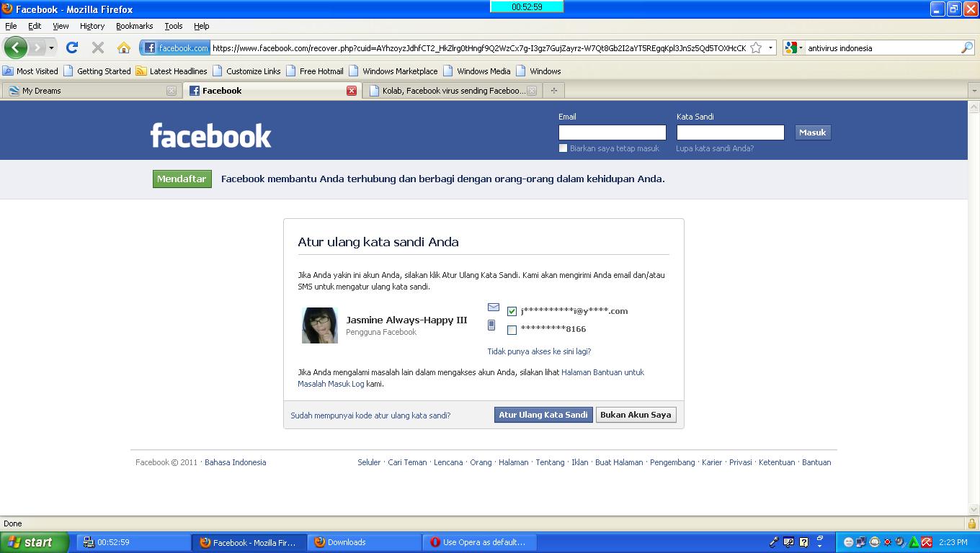The width and height of the screenshot is (980, 553).
Task: Open the Edit menu
Action: [35, 26]
